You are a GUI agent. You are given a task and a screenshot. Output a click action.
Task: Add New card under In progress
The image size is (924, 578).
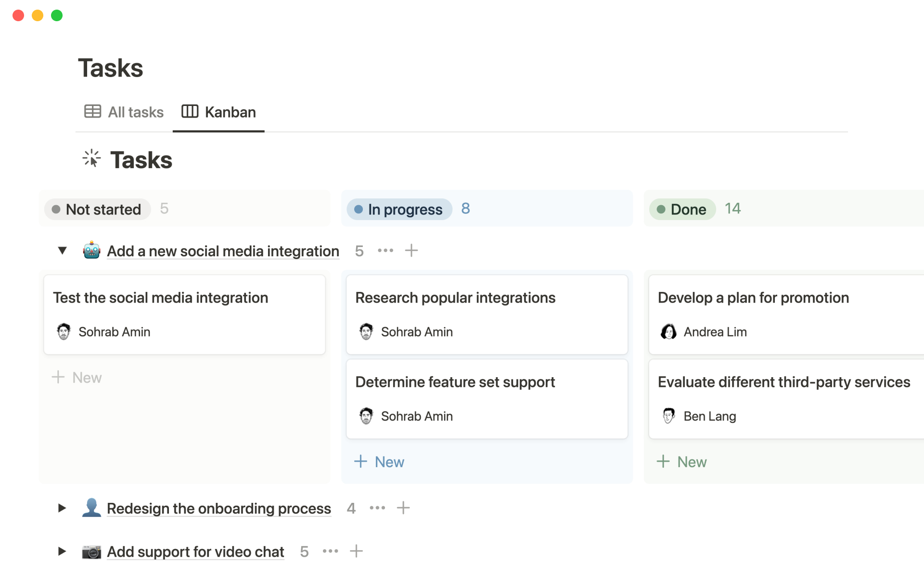(379, 462)
